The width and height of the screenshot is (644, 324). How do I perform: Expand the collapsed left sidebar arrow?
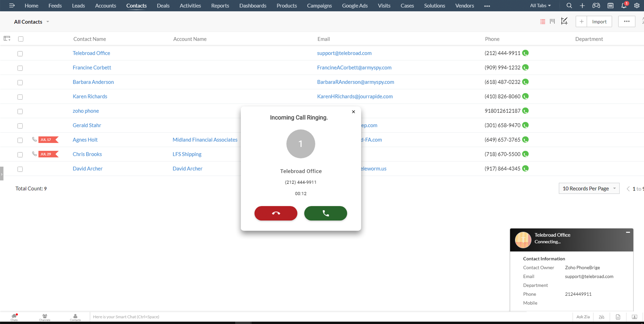(2, 174)
